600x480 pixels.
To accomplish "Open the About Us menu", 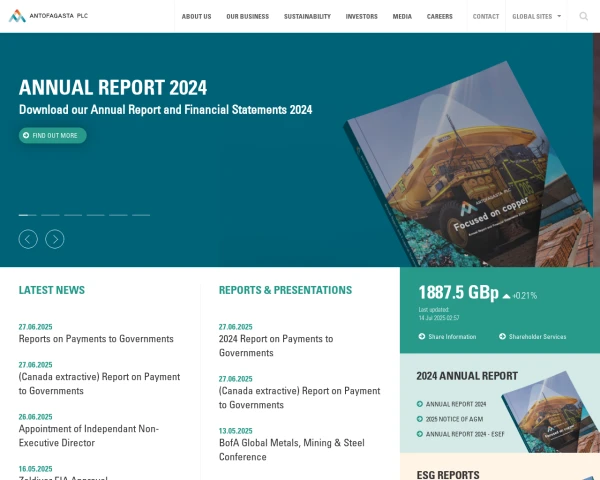I will [x=196, y=16].
